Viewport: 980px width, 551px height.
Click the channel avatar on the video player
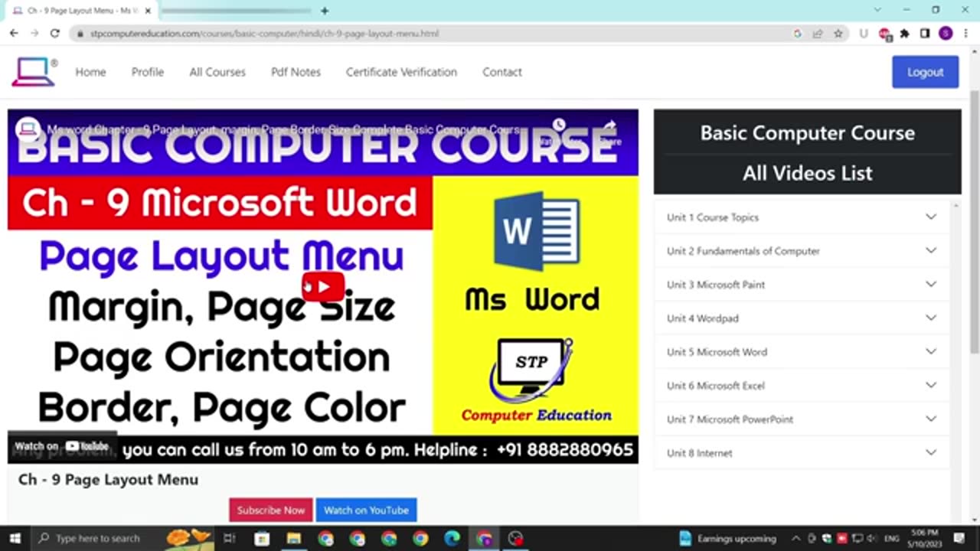[x=28, y=129]
